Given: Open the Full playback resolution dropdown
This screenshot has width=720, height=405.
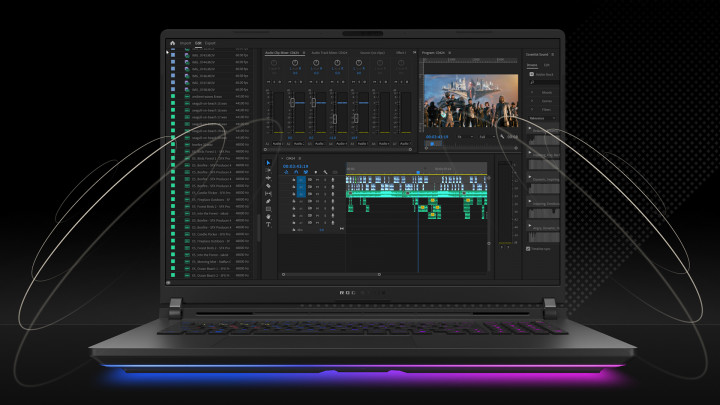Looking at the screenshot, I should pos(486,136).
